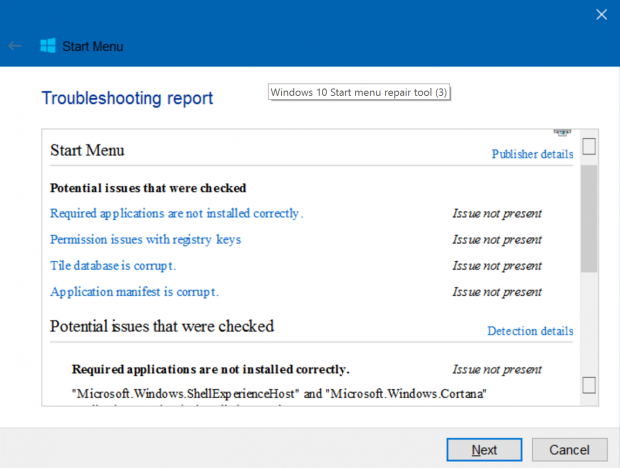Open 'Tile database is corrupt' link
Image resolution: width=620 pixels, height=468 pixels.
pyautogui.click(x=113, y=266)
